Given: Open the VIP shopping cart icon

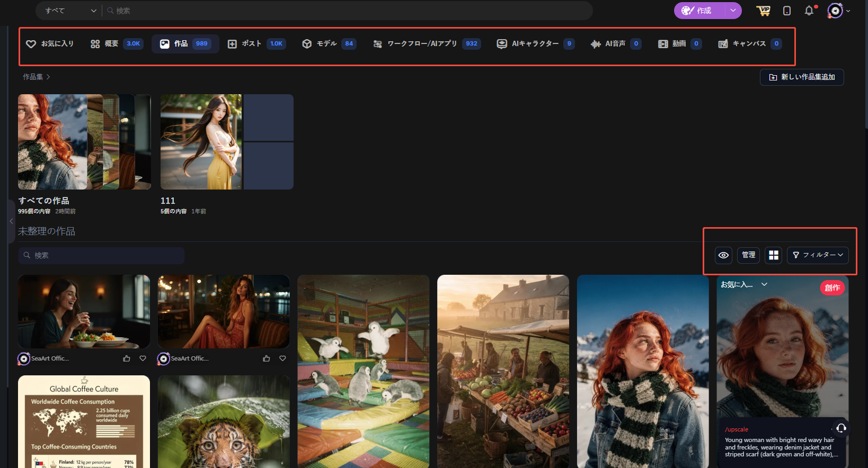Looking at the screenshot, I should coord(763,11).
